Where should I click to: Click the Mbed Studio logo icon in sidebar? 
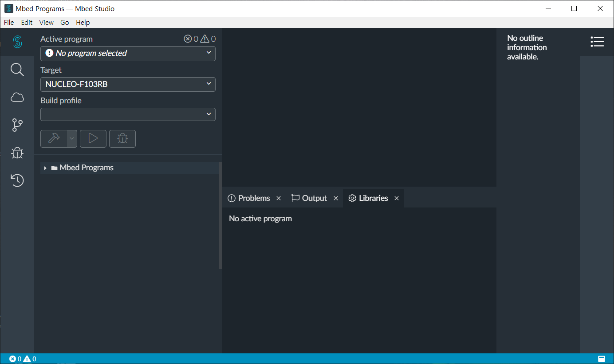[x=17, y=42]
